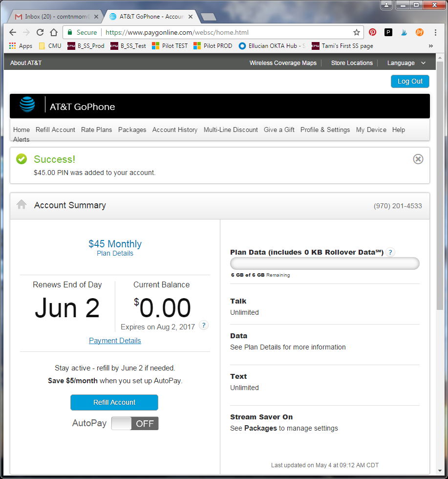Open a new browser tab
Image resolution: width=448 pixels, height=479 pixels.
tap(209, 17)
